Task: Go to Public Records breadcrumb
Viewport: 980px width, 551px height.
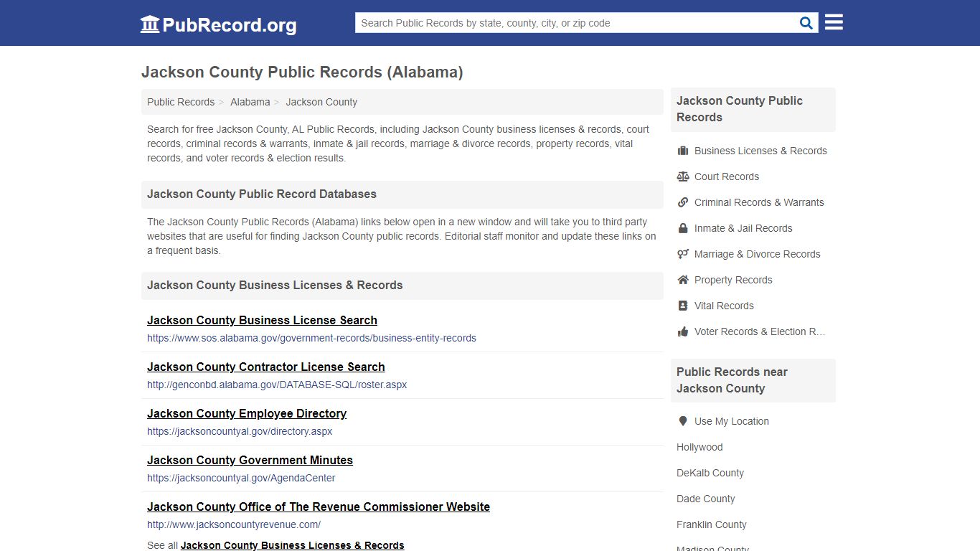Action: pyautogui.click(x=181, y=102)
